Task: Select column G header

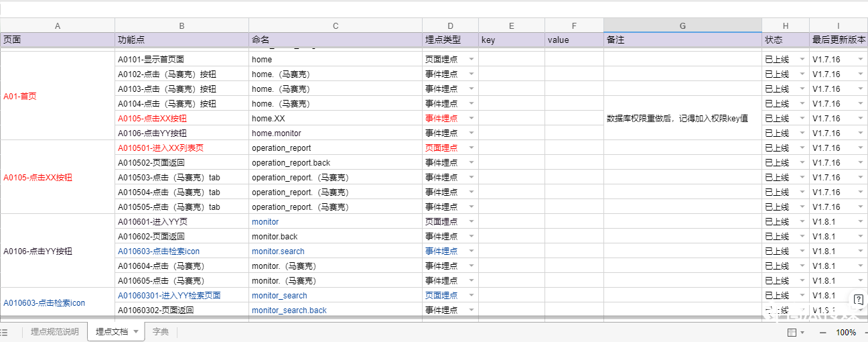Action: pos(682,25)
